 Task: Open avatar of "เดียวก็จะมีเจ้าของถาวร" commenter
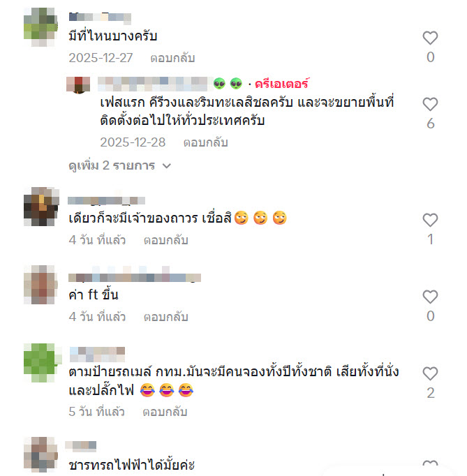tap(41, 207)
